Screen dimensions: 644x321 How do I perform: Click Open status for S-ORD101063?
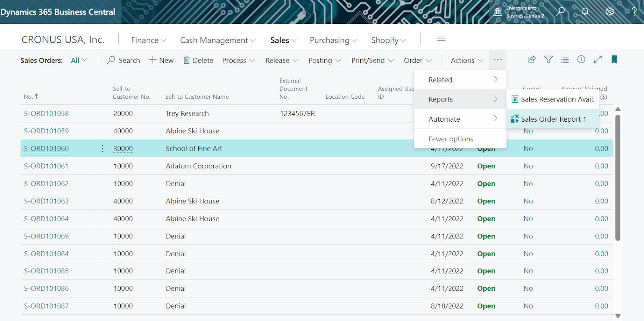486,201
